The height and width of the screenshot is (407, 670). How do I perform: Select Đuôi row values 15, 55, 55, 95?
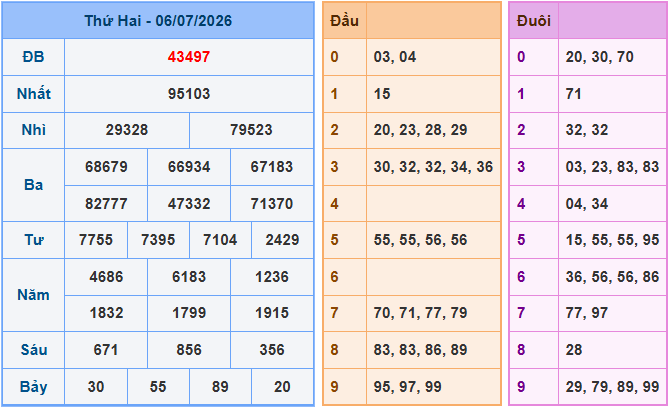point(612,240)
